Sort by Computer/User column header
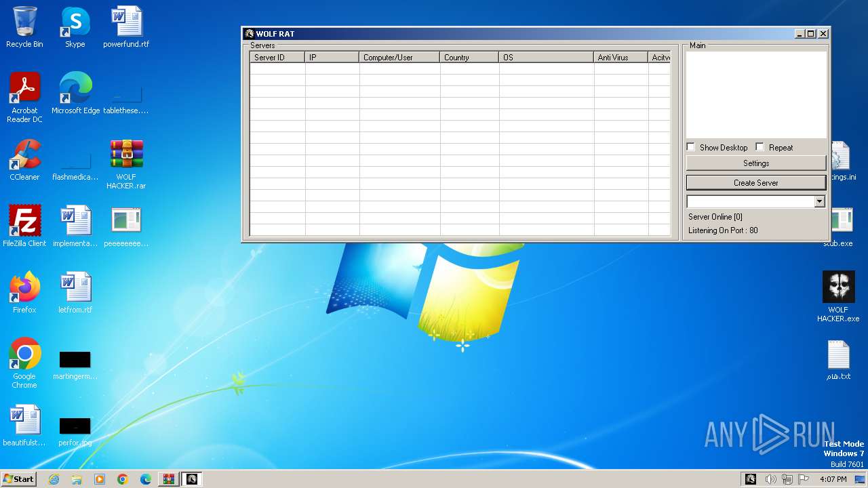This screenshot has width=868, height=488. [399, 58]
